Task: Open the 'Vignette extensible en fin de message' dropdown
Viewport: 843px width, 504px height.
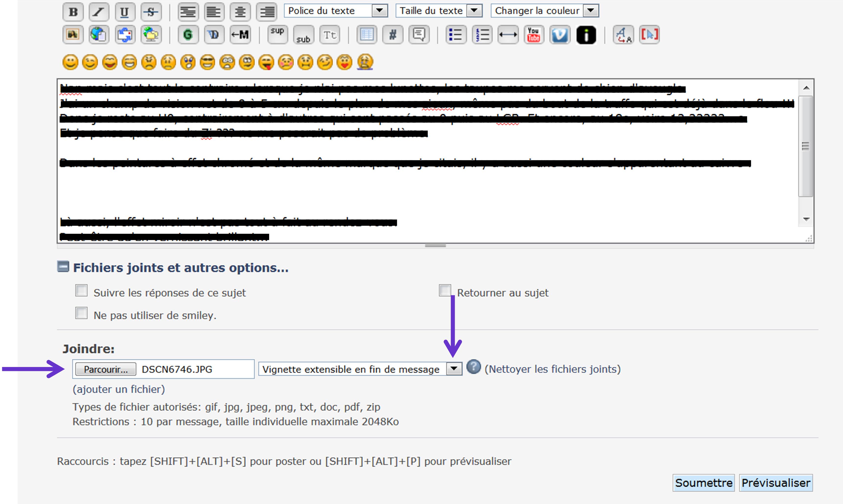Action: pos(360,369)
